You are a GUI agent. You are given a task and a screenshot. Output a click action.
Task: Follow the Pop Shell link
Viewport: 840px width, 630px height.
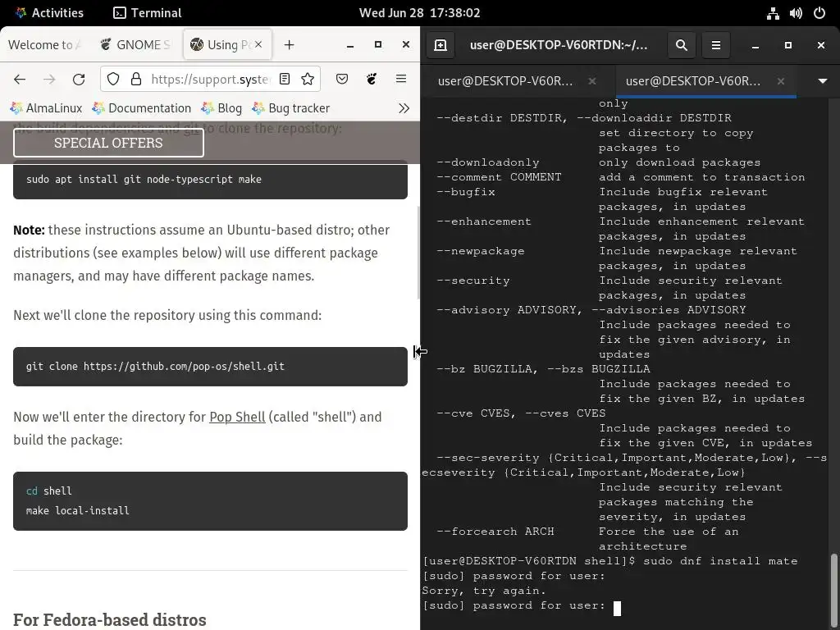237,417
